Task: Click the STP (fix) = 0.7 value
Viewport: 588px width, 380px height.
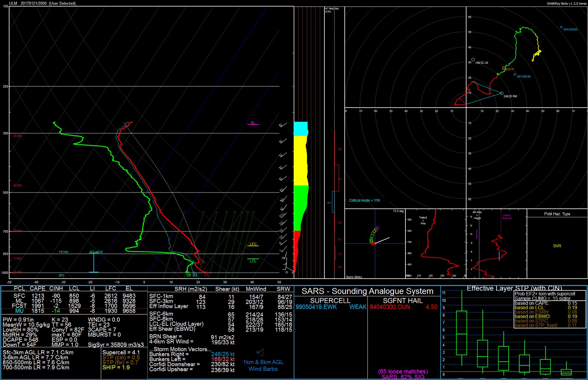Action: pos(120,362)
